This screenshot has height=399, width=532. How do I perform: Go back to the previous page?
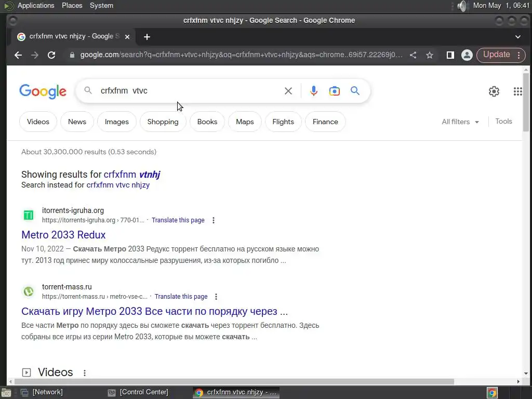18,55
